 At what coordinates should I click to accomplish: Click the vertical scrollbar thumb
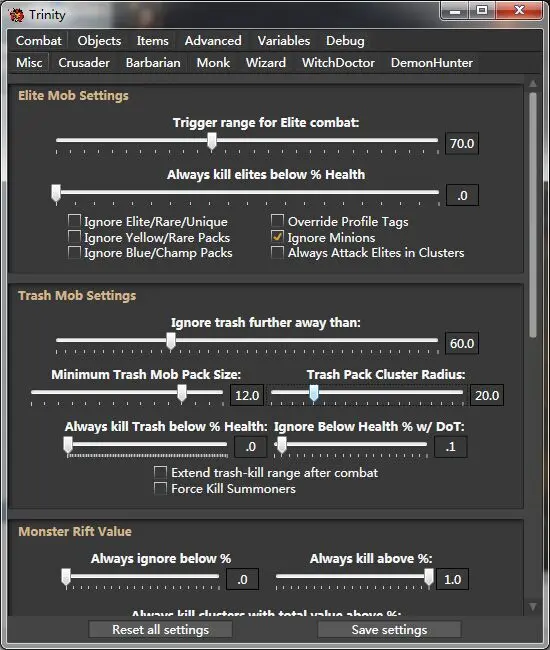tap(533, 215)
